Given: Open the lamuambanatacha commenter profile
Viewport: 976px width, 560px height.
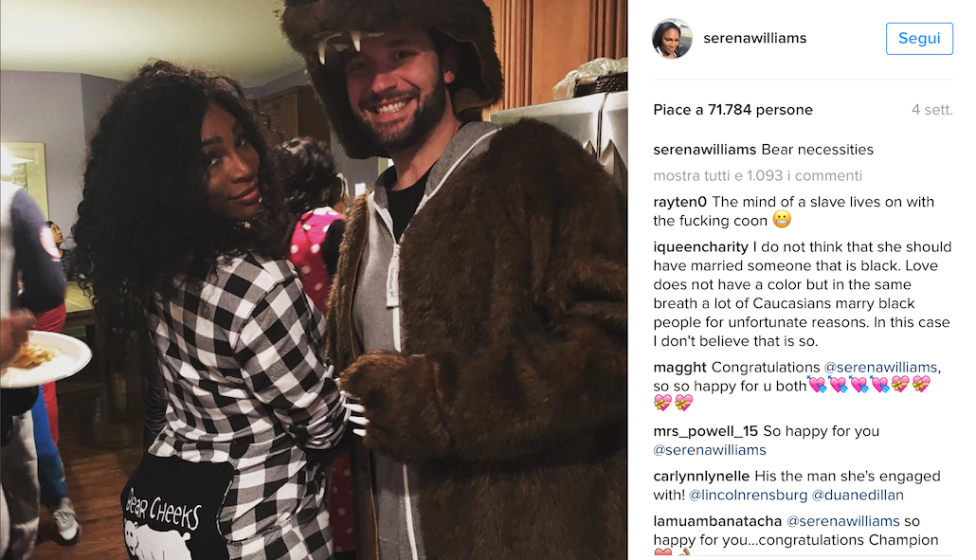Looking at the screenshot, I should coord(717,521).
